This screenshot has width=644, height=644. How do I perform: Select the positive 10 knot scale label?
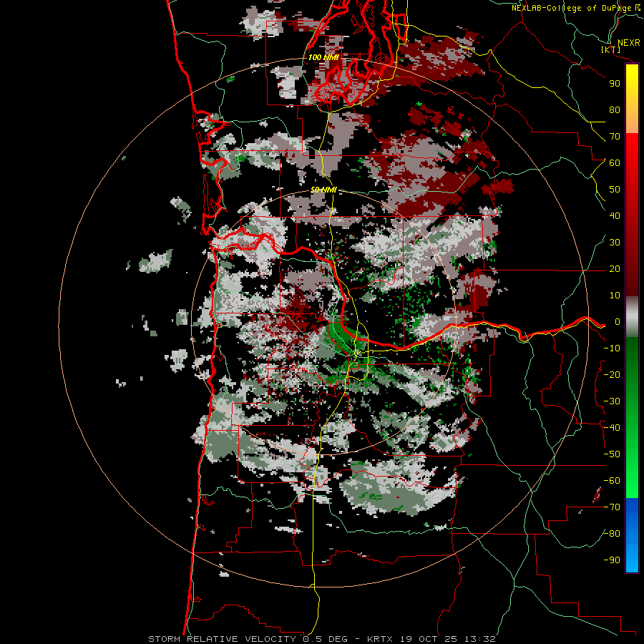(615, 296)
